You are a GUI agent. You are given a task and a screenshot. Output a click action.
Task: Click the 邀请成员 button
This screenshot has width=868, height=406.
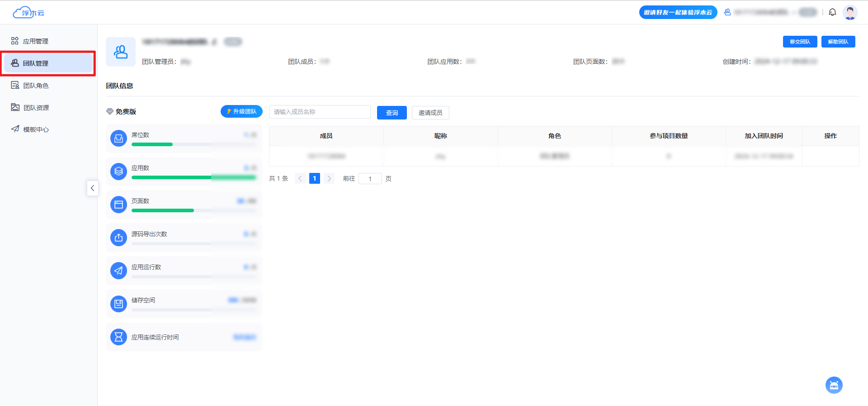click(430, 113)
